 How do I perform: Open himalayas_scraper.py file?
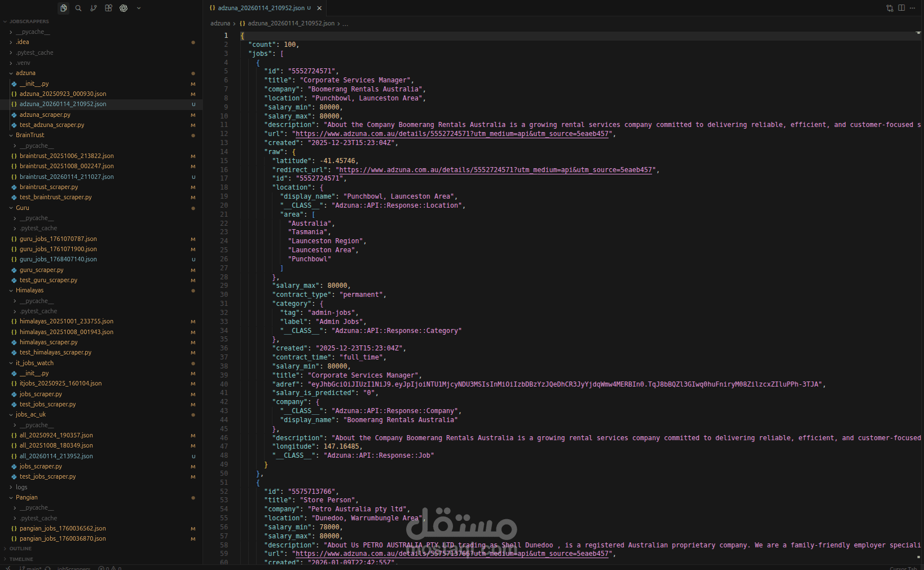pyautogui.click(x=49, y=342)
